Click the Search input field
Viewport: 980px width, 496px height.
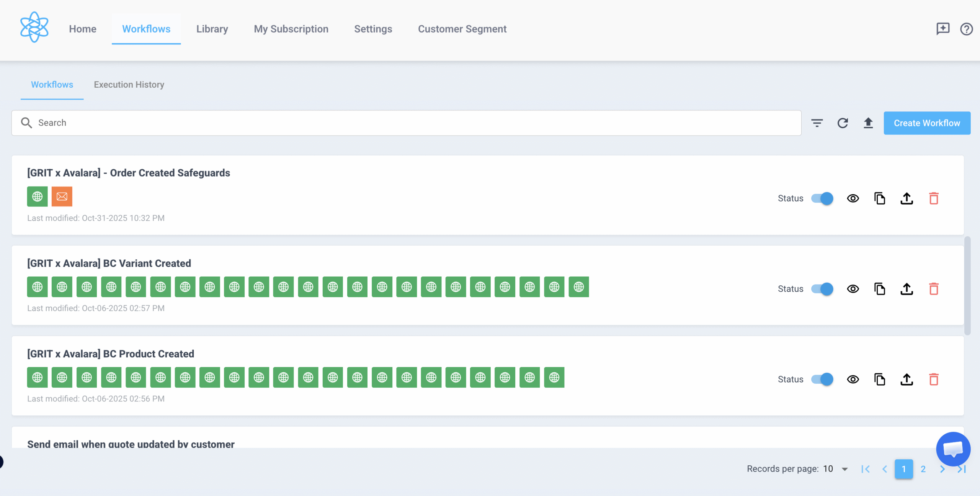click(406, 123)
